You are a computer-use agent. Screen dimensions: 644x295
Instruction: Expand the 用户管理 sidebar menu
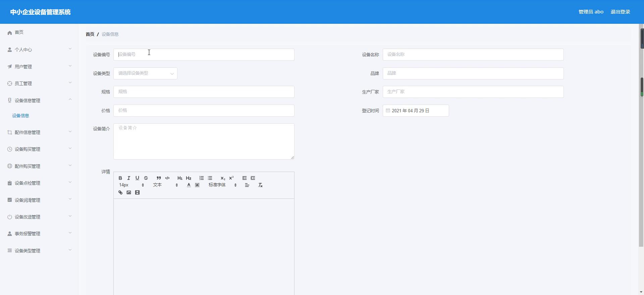click(x=39, y=67)
